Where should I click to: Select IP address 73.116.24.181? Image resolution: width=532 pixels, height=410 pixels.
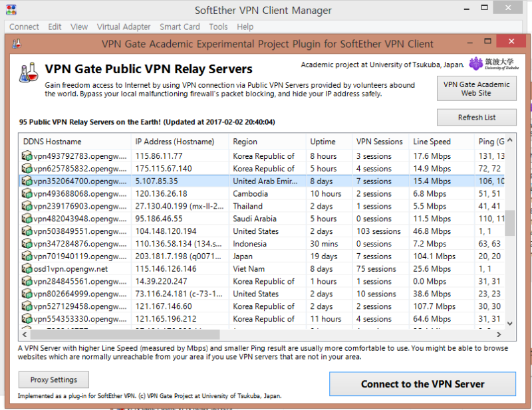(x=178, y=294)
